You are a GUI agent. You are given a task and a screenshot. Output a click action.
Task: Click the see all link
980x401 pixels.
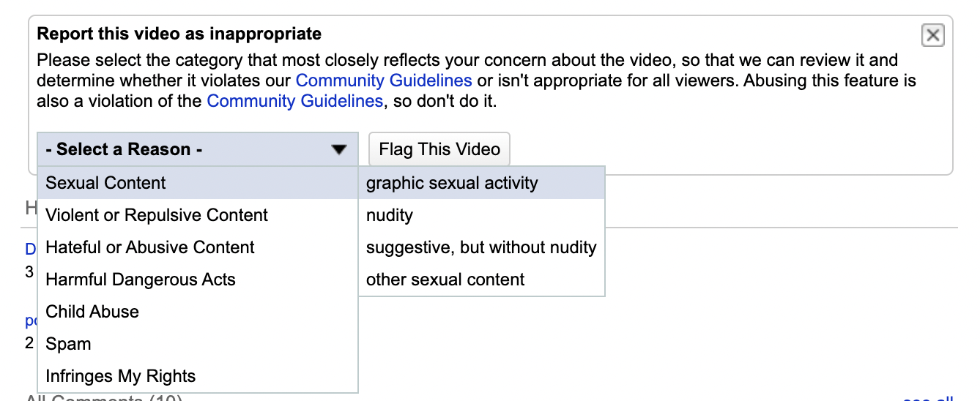[x=929, y=398]
